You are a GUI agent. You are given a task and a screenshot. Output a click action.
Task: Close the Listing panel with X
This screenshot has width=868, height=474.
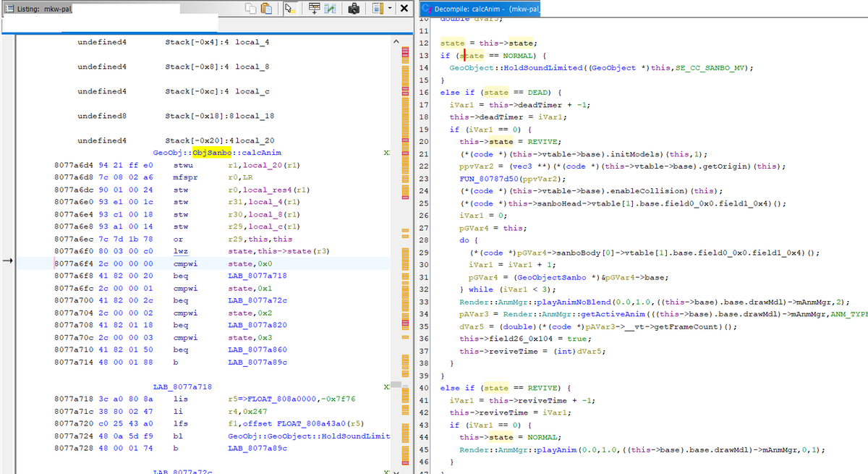(403, 9)
